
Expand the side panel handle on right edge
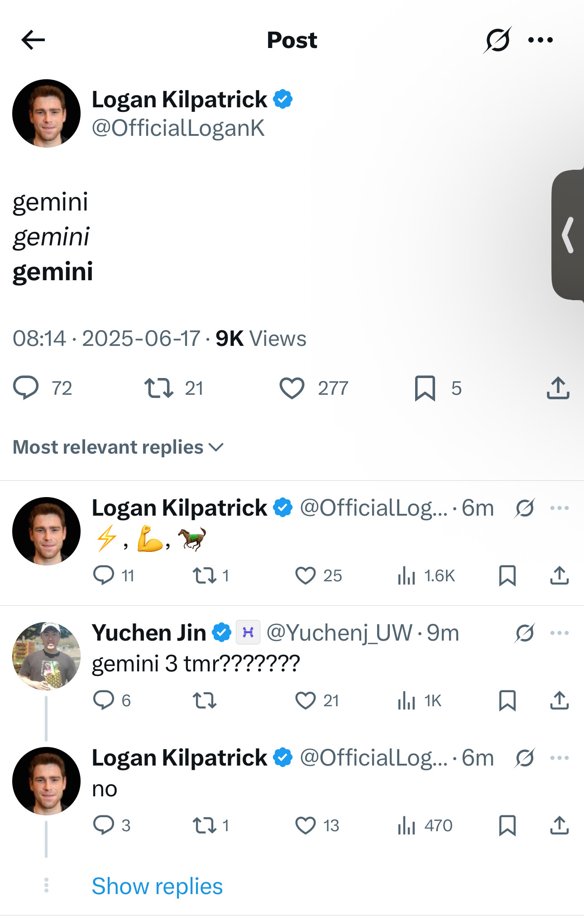(568, 235)
